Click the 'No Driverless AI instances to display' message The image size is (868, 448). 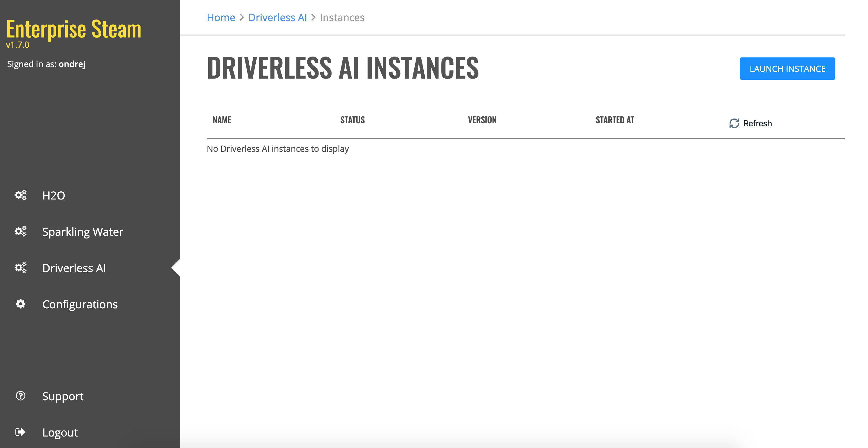pos(278,149)
